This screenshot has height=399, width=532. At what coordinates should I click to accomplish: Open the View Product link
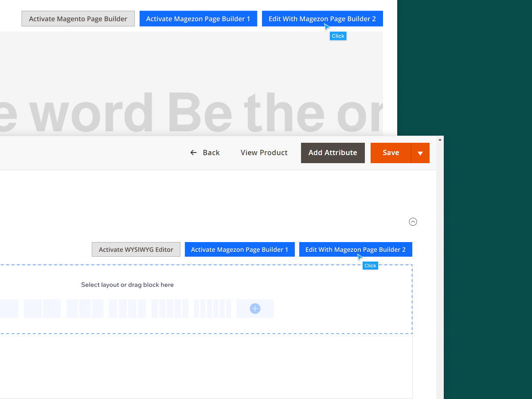coord(264,153)
